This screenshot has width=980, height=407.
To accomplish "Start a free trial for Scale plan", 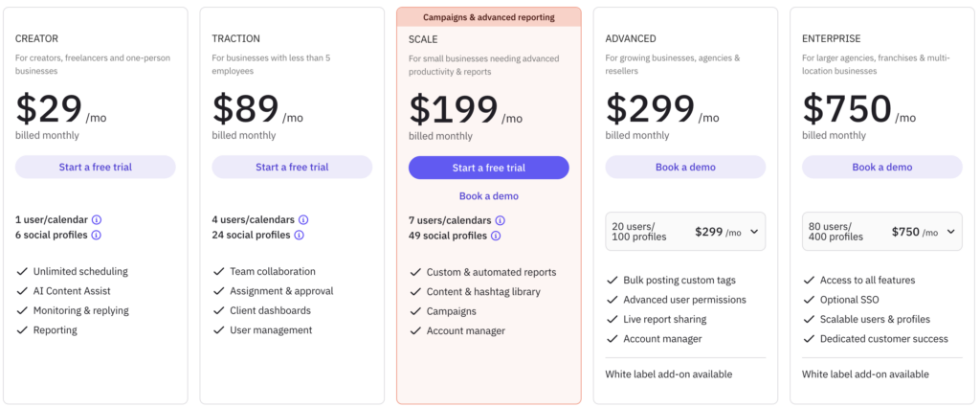I will (x=488, y=168).
